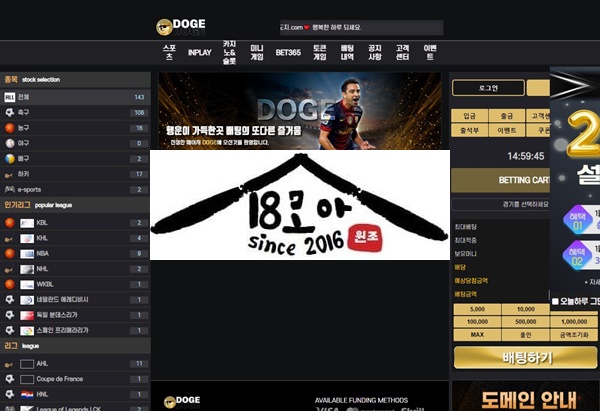Open the 독일 분데스리가 league
The image size is (600, 411).
75,315
